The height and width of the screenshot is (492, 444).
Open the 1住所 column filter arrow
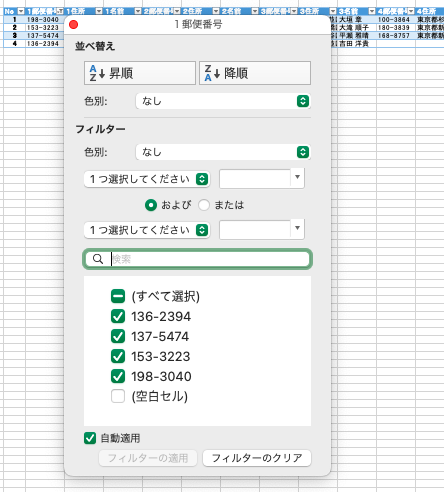(99, 11)
